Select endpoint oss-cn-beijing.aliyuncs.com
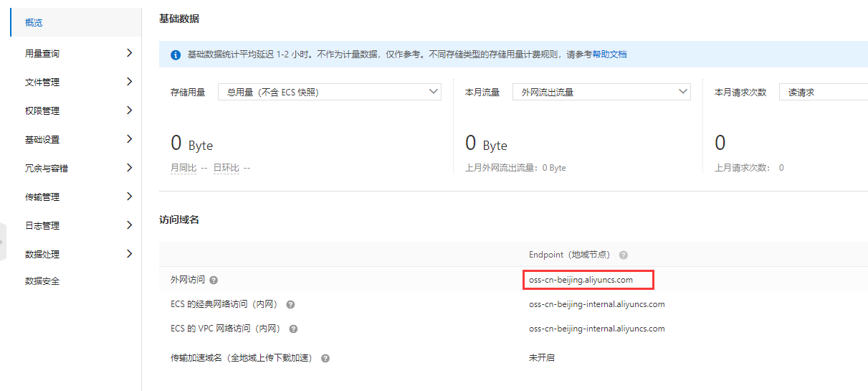 coord(581,280)
